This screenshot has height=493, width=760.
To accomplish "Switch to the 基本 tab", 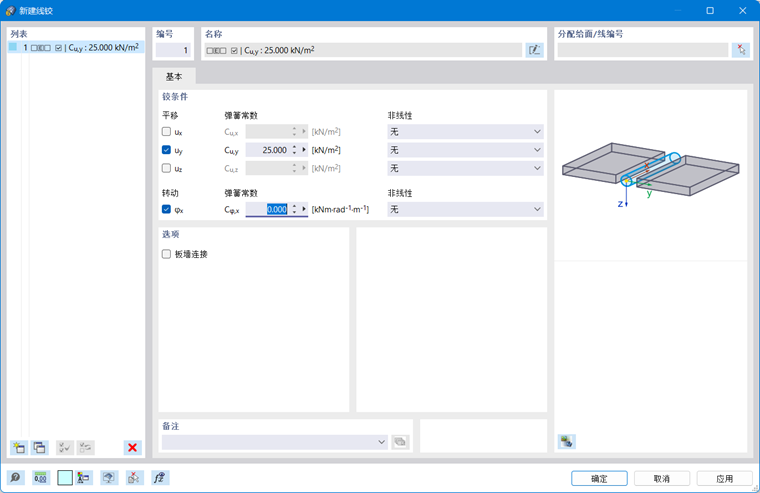I will 174,77.
